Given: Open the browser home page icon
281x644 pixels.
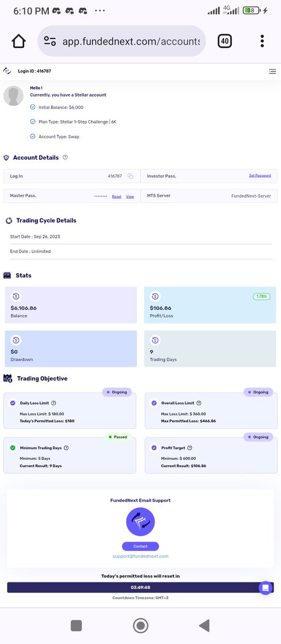Looking at the screenshot, I should click(19, 41).
